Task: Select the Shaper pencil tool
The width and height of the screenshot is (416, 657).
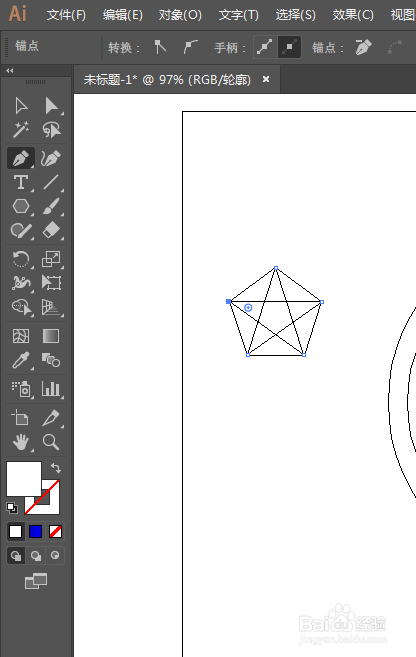Action: [x=21, y=230]
